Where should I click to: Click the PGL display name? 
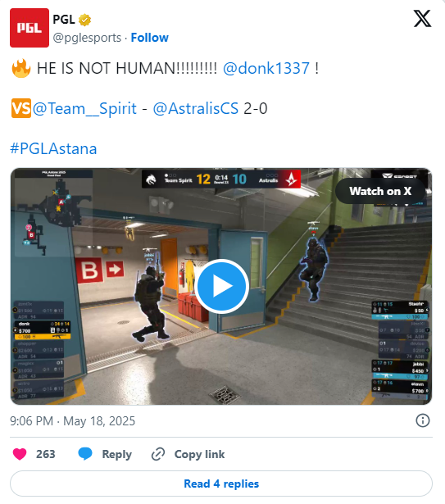point(64,20)
